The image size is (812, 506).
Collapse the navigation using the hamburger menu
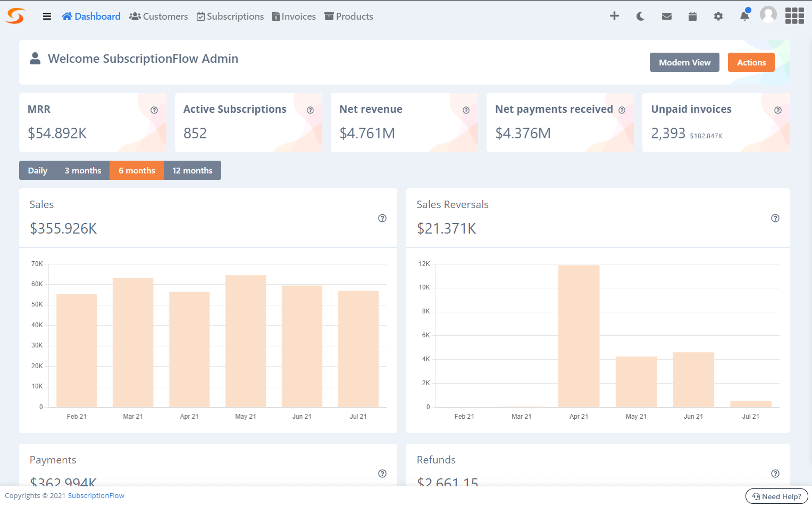(x=47, y=16)
